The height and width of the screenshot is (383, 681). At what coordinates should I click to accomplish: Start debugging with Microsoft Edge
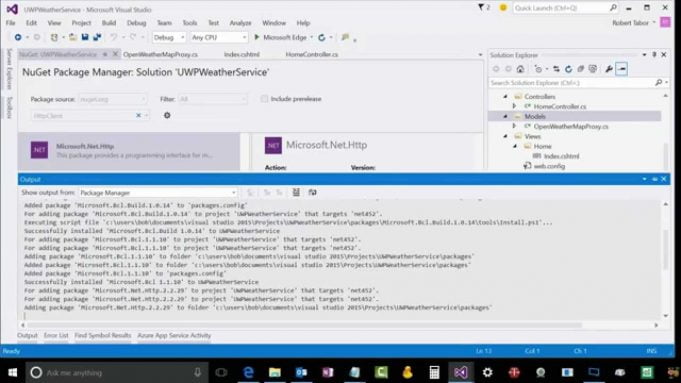click(280, 37)
